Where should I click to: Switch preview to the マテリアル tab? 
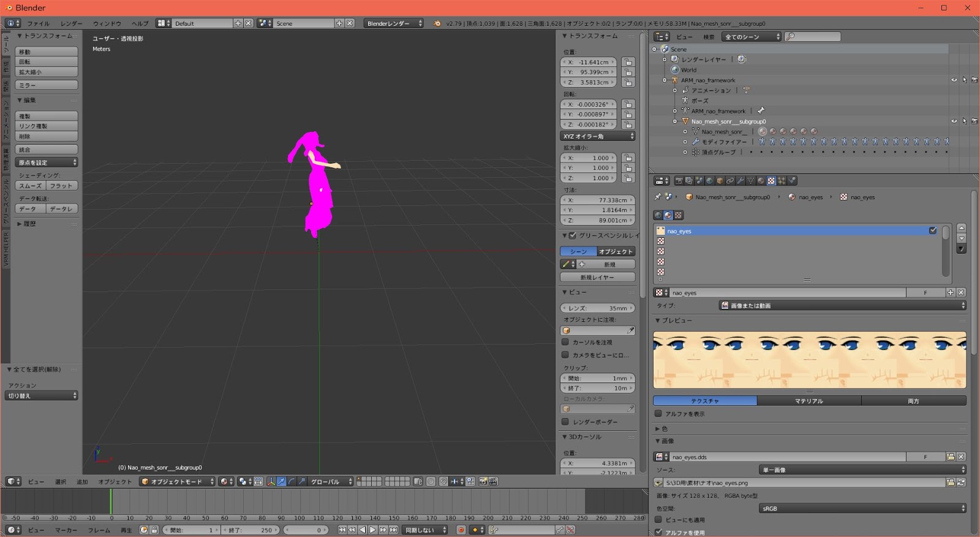point(809,401)
